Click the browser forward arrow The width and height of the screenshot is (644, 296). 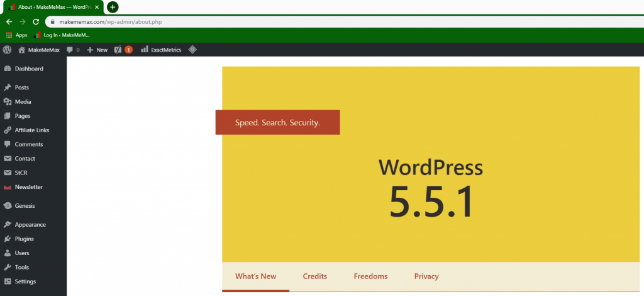coord(23,22)
